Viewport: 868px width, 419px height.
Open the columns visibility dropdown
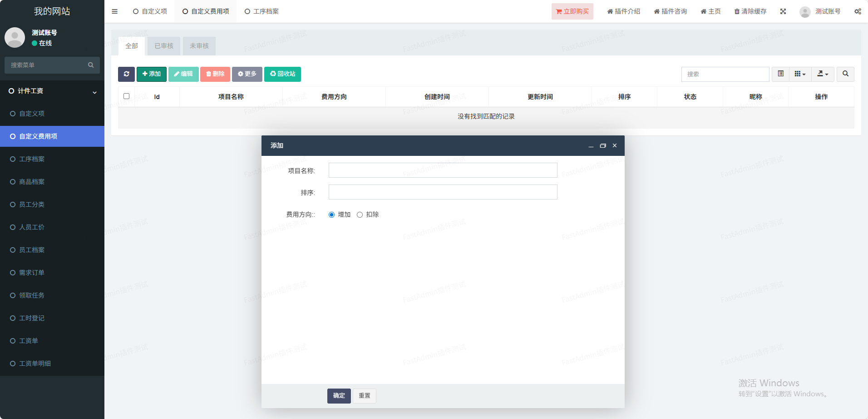(800, 74)
